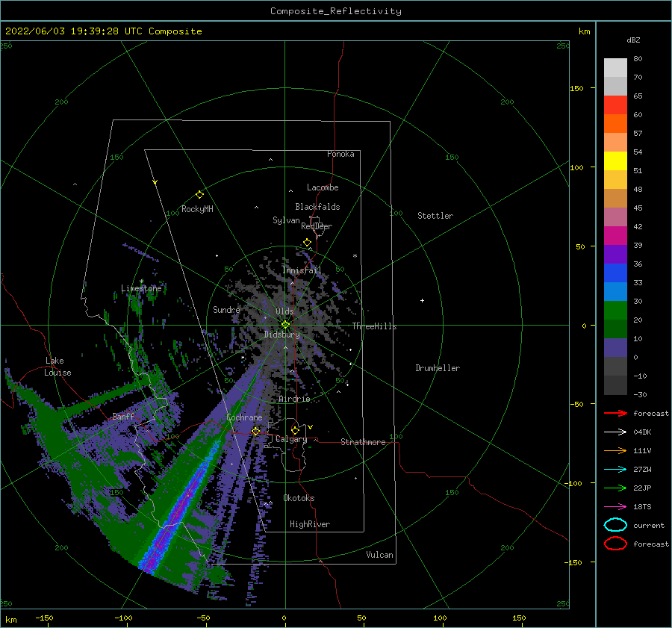Click the Sundre town label
This screenshot has width=672, height=628.
point(226,309)
